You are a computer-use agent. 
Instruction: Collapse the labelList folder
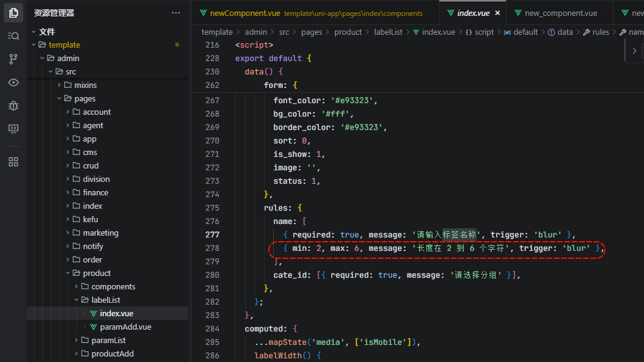click(x=76, y=300)
